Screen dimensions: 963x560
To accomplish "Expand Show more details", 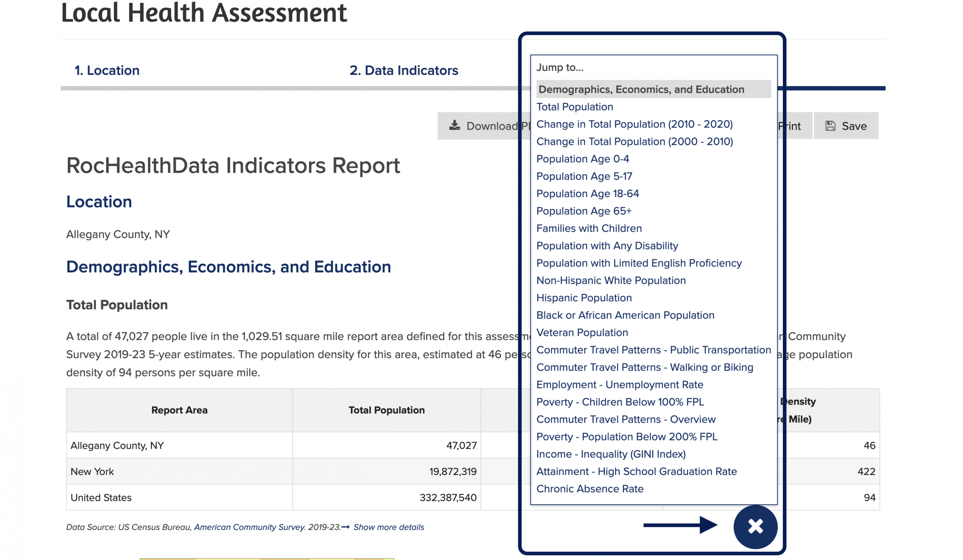I will point(389,527).
